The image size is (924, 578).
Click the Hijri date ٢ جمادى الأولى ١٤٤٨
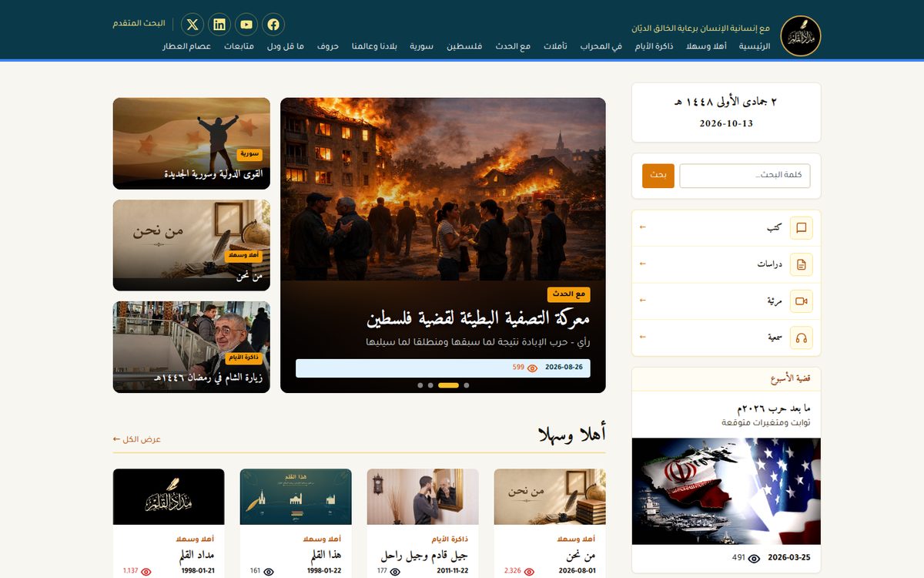point(726,102)
